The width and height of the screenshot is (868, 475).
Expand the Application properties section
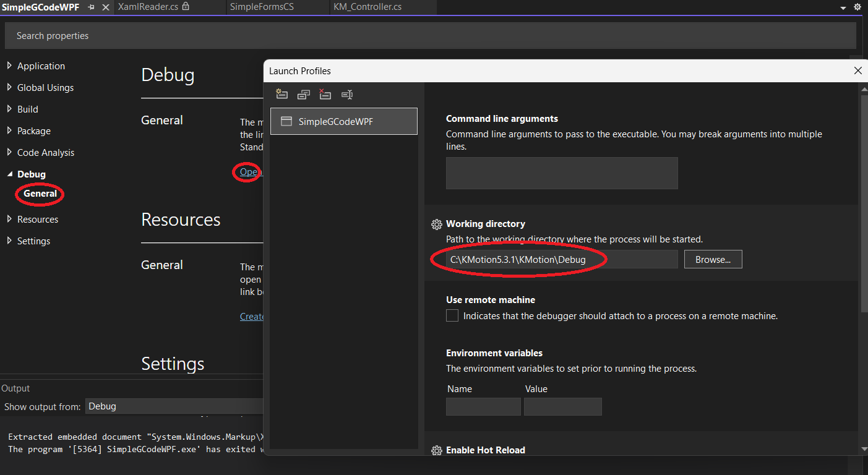coord(9,66)
